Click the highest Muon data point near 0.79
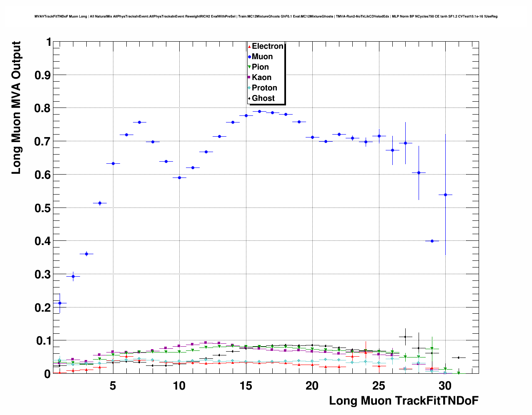This screenshot has height=415, width=532. 259,111
